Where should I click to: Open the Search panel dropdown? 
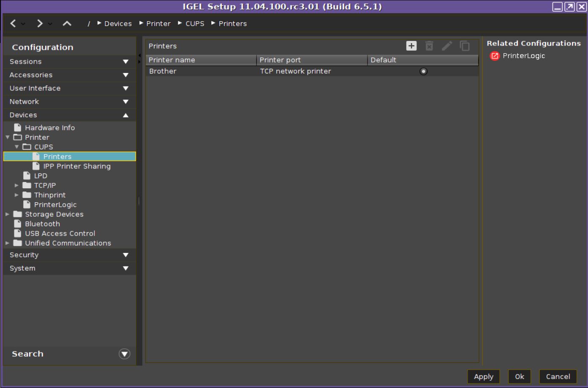tap(124, 354)
